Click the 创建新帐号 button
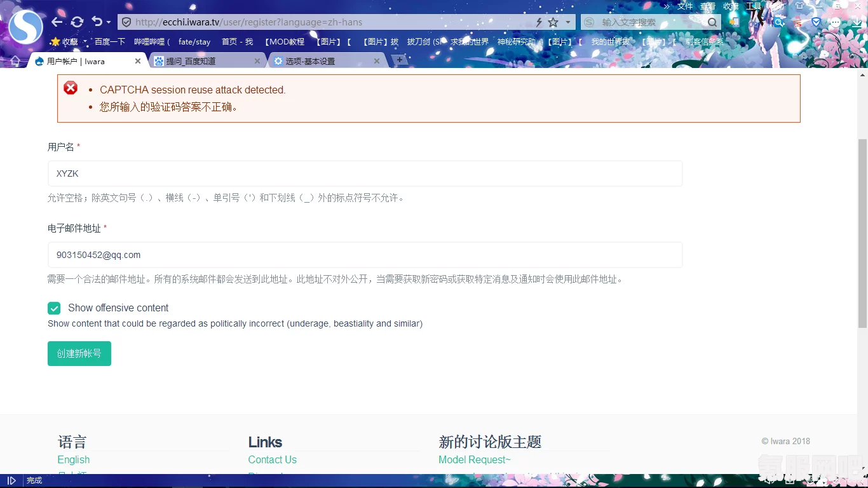868x488 pixels. pyautogui.click(x=79, y=353)
